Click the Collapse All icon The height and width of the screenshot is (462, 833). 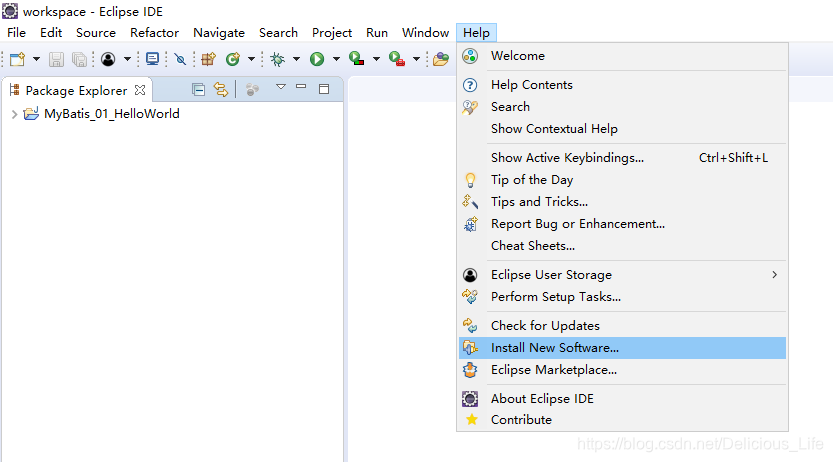[x=198, y=90]
